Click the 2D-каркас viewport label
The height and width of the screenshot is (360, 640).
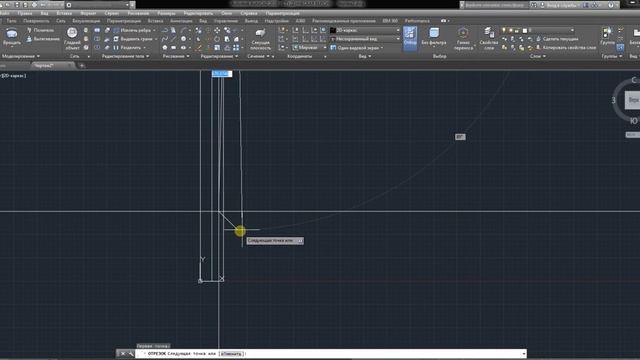coord(14,76)
